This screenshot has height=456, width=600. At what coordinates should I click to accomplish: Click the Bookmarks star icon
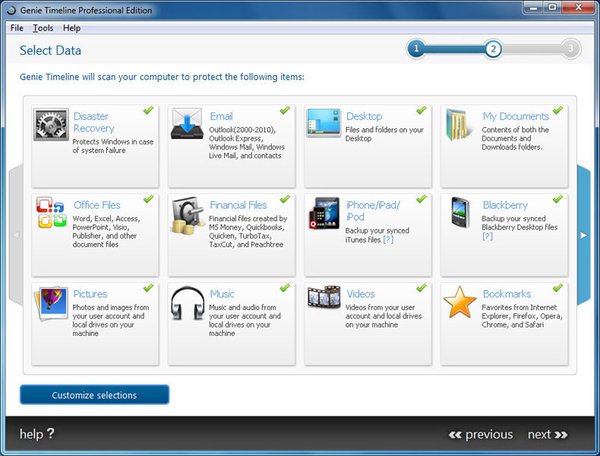click(460, 302)
